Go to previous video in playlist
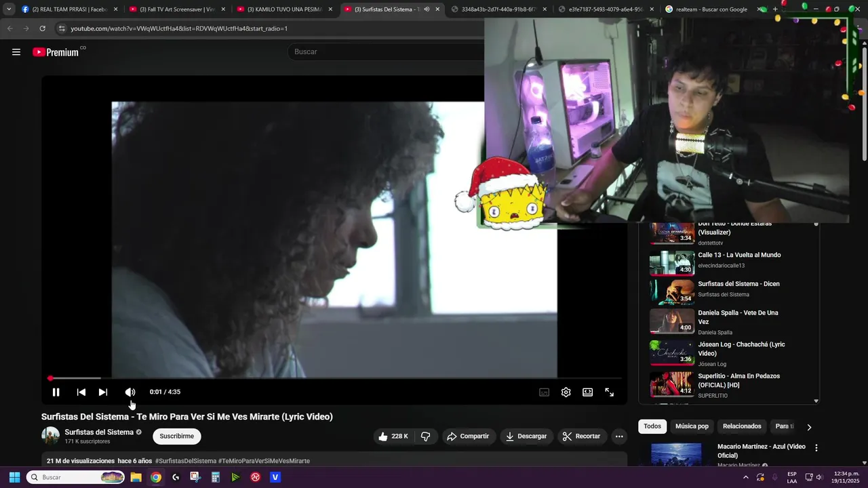 click(x=81, y=392)
